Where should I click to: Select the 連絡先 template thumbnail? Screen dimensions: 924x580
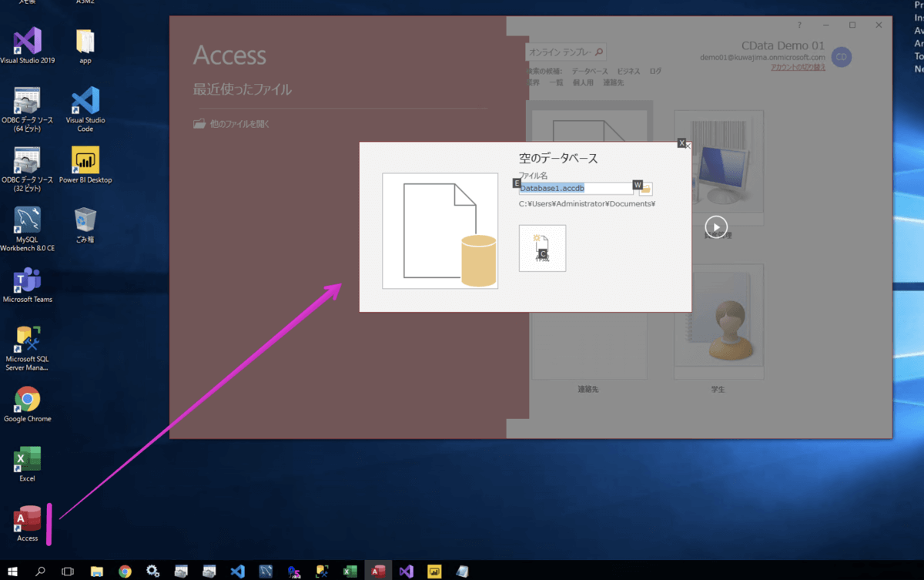588,346
